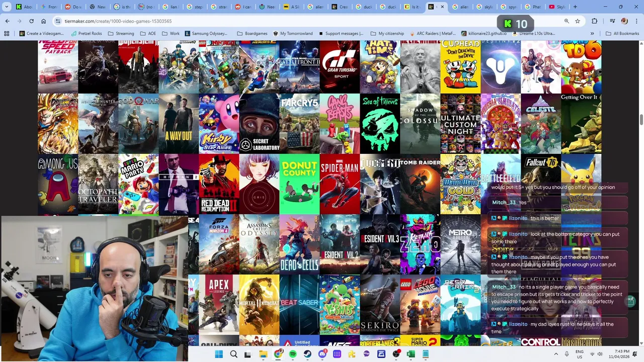Viewport: 644px width, 362px height.
Task: Switch to the Skyb YouTube tab
Action: [x=557, y=7]
